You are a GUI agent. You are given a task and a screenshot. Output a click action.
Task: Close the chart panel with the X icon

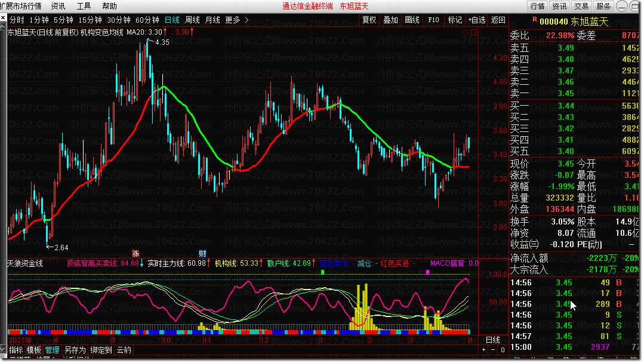coord(3,18)
